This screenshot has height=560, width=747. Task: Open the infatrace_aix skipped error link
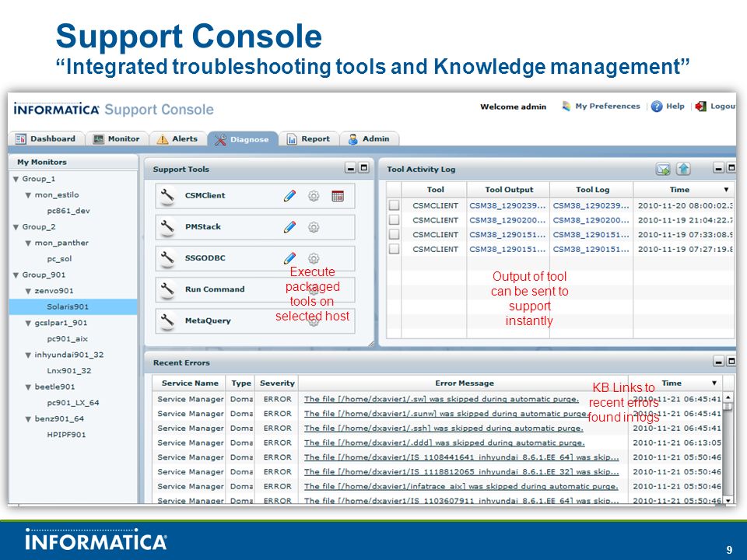tap(461, 486)
